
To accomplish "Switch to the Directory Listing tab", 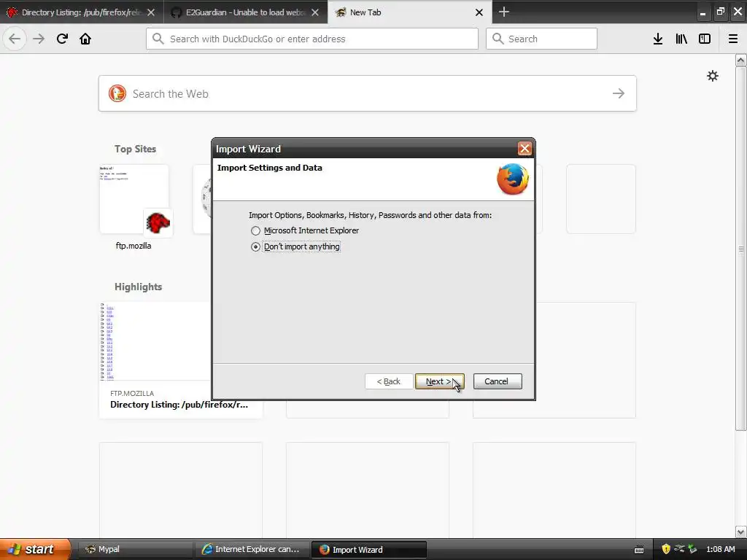I will tap(82, 12).
